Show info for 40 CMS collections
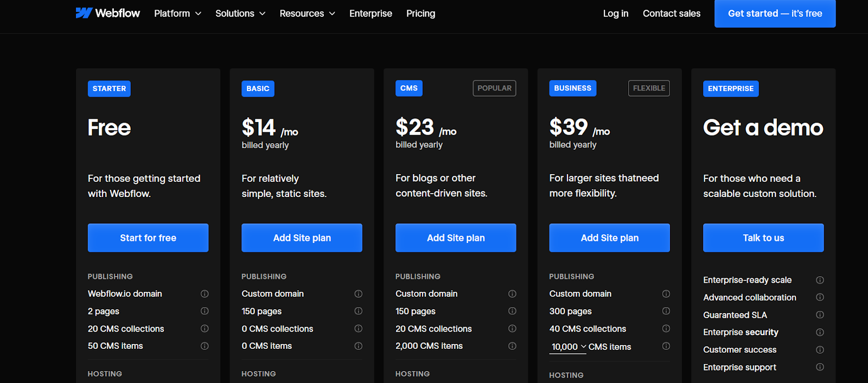The width and height of the screenshot is (868, 383). coord(666,328)
